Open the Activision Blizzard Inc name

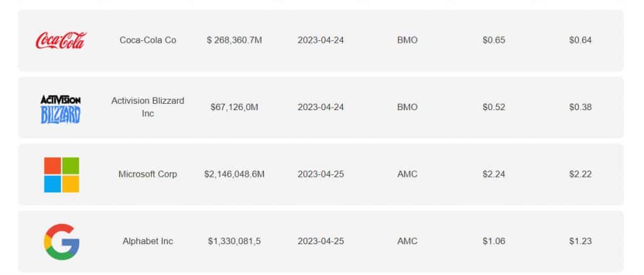[148, 107]
